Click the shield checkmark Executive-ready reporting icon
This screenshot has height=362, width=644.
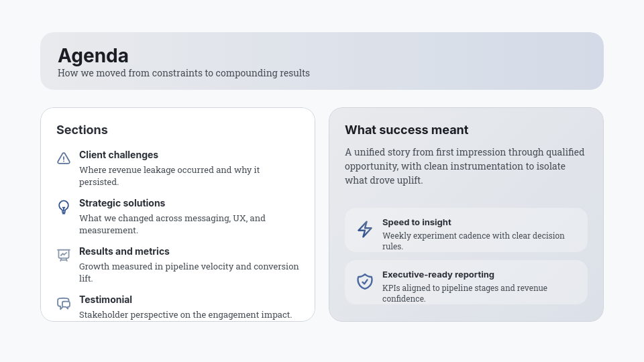(x=364, y=282)
